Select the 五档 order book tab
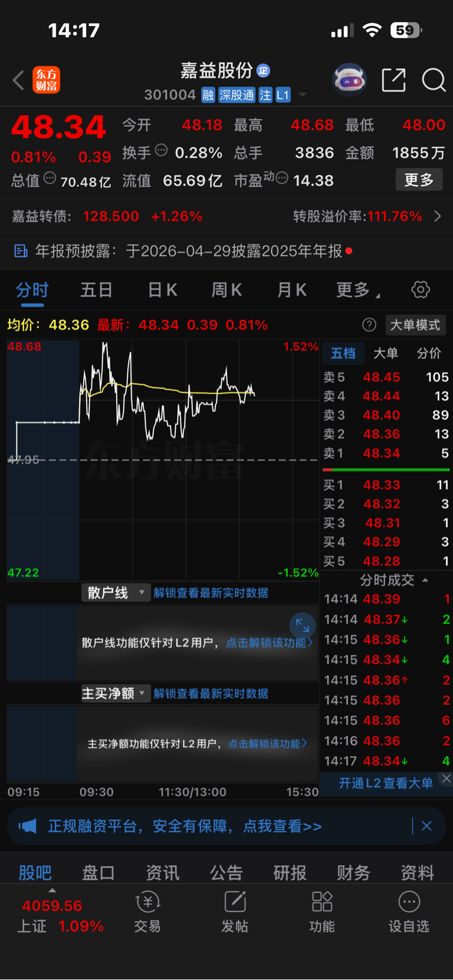Image resolution: width=453 pixels, height=980 pixels. coord(343,353)
